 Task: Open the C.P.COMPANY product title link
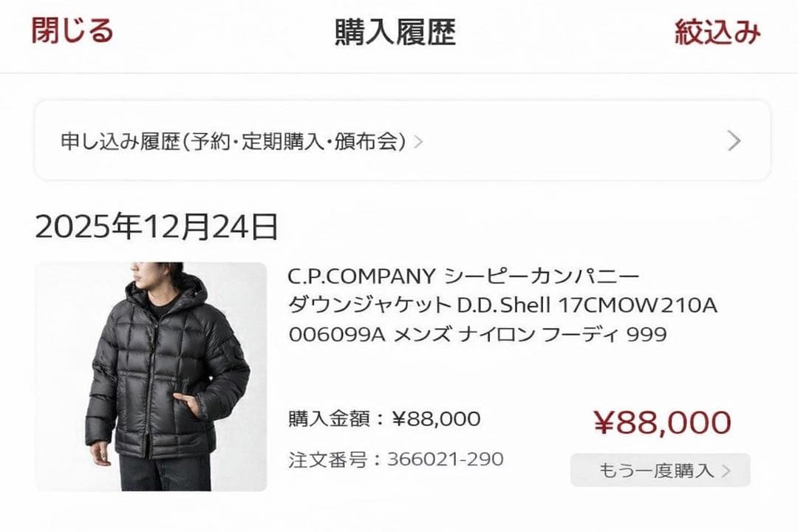tap(464, 277)
